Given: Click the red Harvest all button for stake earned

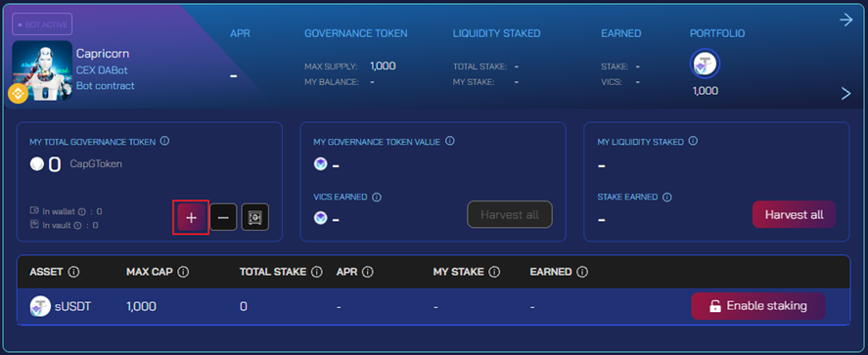Looking at the screenshot, I should 794,214.
